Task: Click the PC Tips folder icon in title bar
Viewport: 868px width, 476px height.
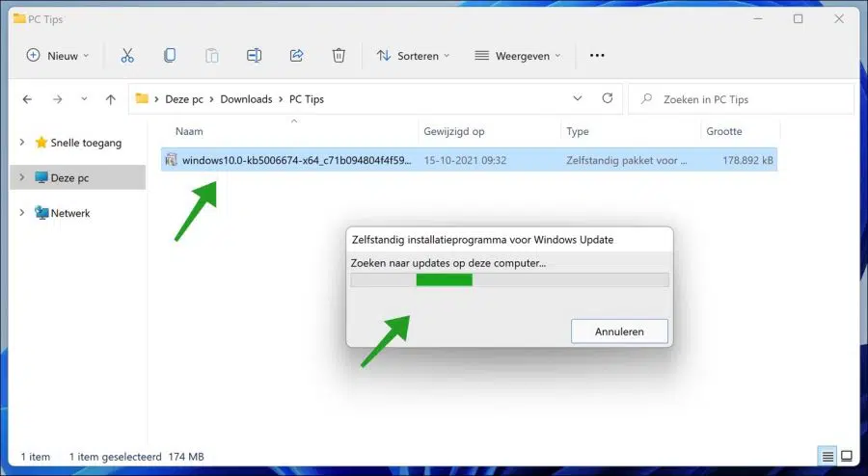Action: point(19,19)
